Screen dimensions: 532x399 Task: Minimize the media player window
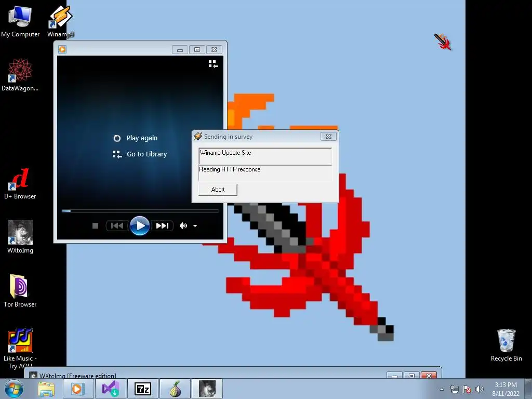[180, 49]
